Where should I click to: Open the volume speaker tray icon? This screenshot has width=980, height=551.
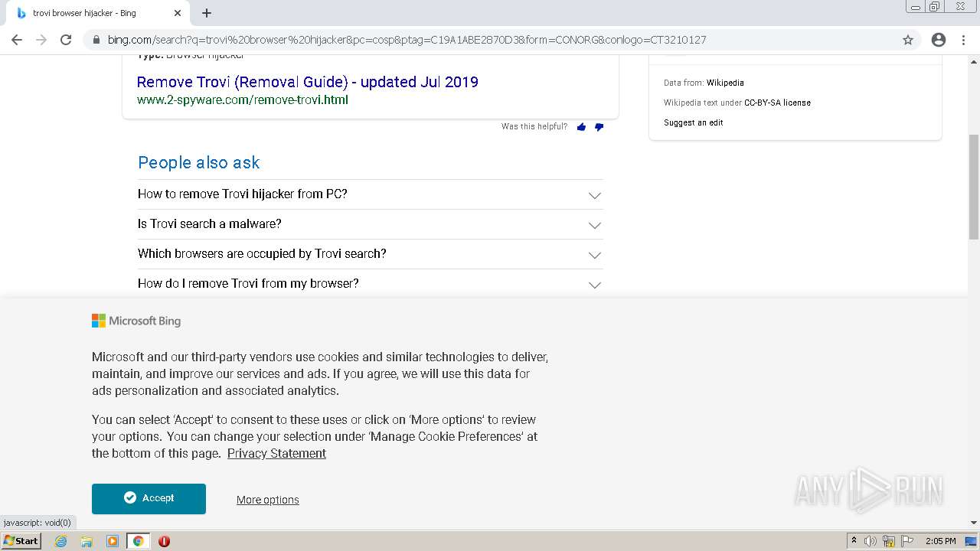point(871,541)
